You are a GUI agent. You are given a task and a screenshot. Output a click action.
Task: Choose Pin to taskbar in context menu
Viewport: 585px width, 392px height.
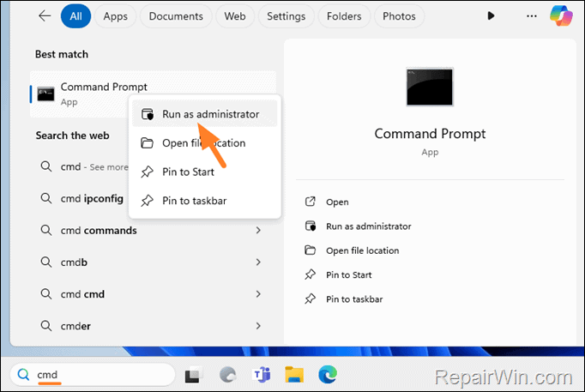tap(204, 201)
